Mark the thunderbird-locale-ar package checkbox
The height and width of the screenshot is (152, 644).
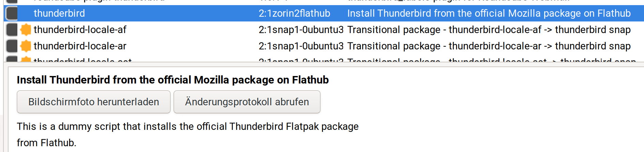tap(12, 46)
